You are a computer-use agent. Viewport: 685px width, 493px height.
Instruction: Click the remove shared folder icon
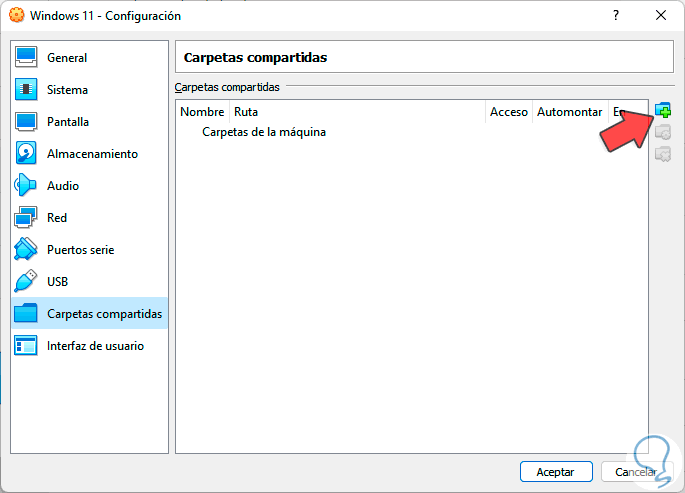(662, 155)
